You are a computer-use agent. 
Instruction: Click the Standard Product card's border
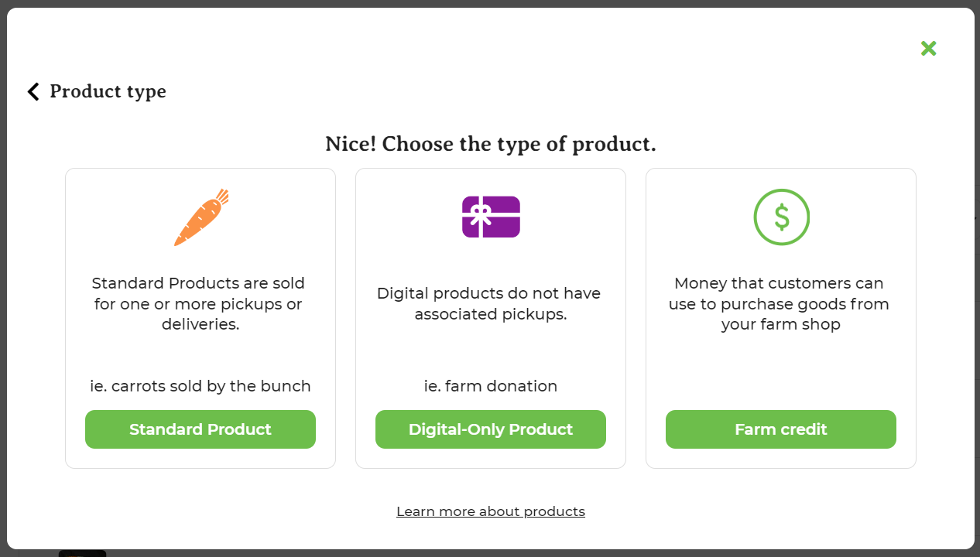tap(66, 318)
